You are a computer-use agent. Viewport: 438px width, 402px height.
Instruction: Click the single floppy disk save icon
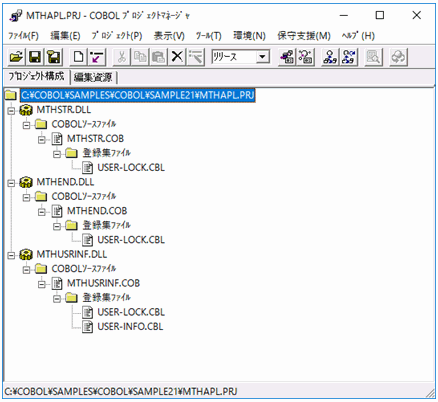point(35,57)
